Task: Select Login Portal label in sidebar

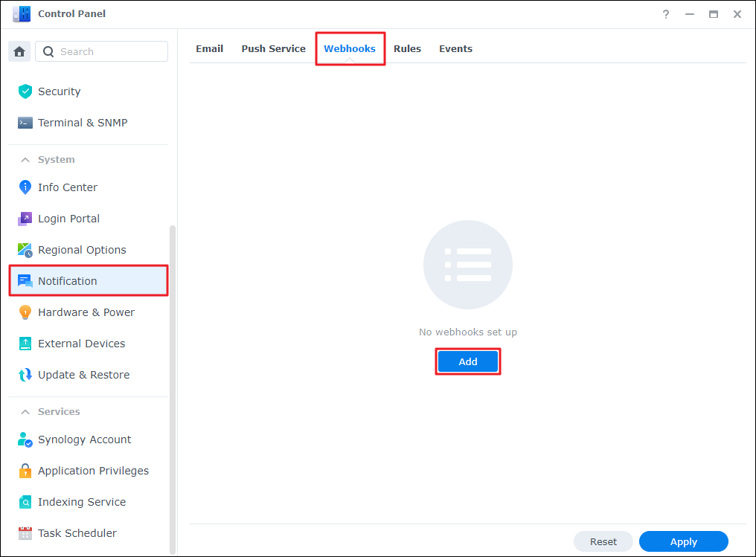Action: (x=69, y=219)
